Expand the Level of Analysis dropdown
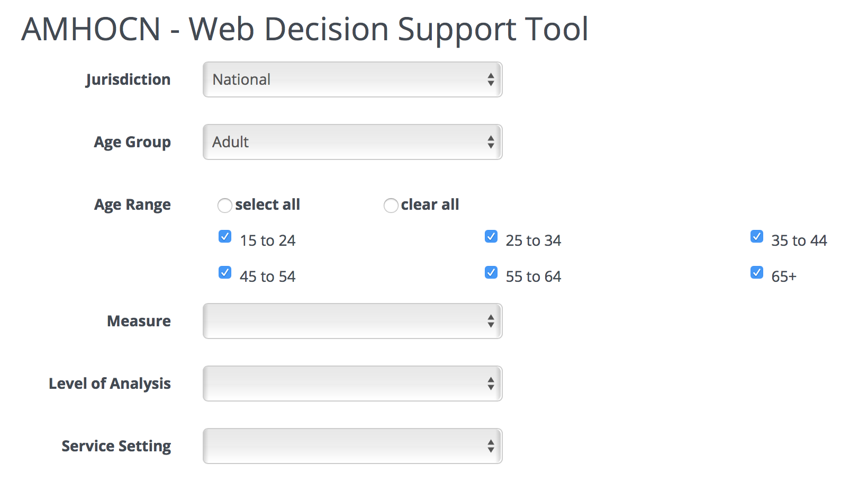 pos(352,384)
